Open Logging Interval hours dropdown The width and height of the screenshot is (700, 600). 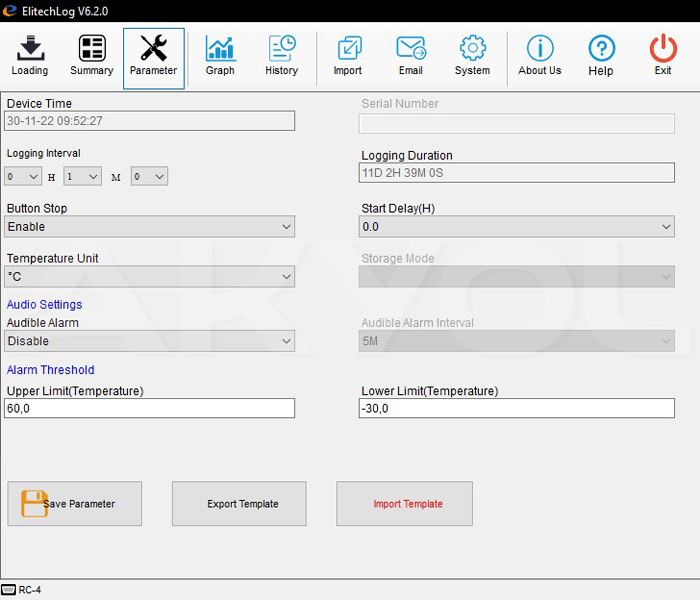pos(23,176)
